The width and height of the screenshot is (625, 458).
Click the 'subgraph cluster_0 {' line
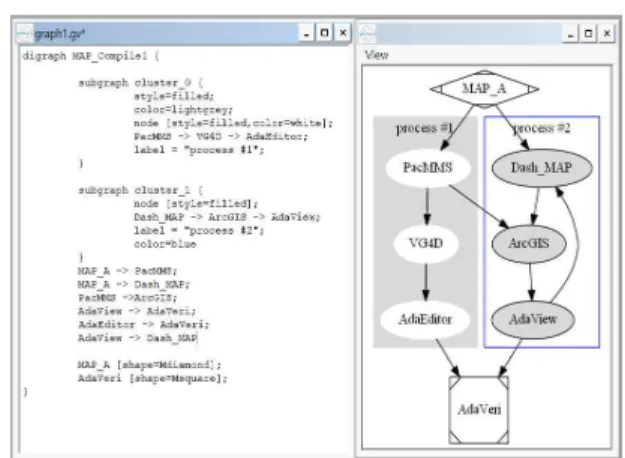pyautogui.click(x=141, y=83)
